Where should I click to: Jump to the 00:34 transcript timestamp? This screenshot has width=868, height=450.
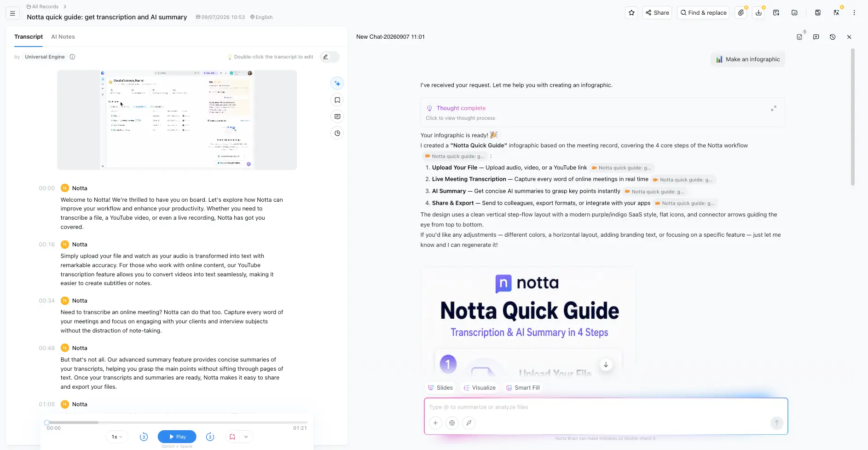(46, 301)
